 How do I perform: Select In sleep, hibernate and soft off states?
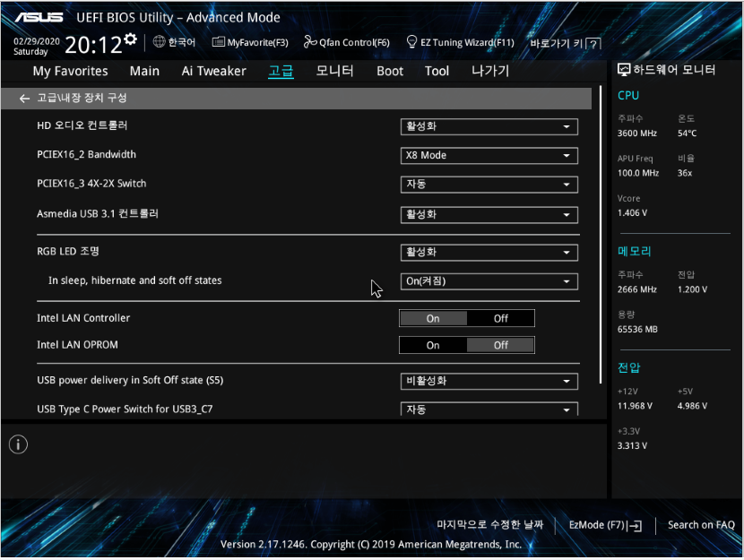(x=134, y=280)
